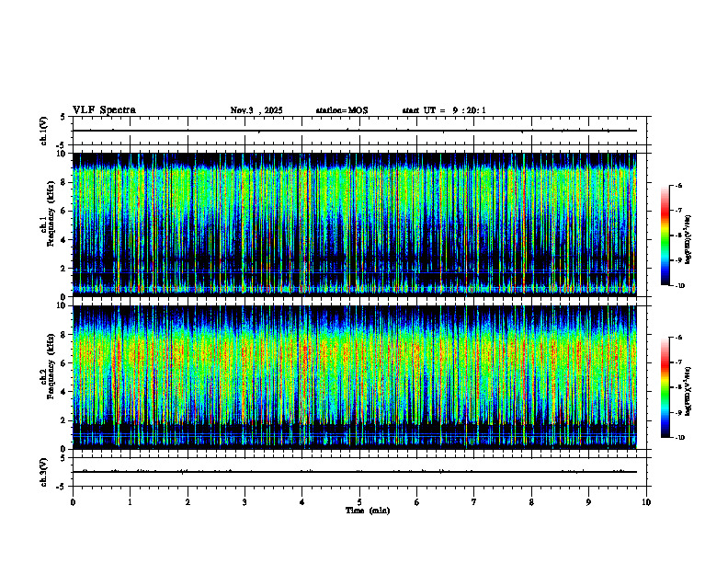Click the "10" tick on the time axis

coord(646,502)
